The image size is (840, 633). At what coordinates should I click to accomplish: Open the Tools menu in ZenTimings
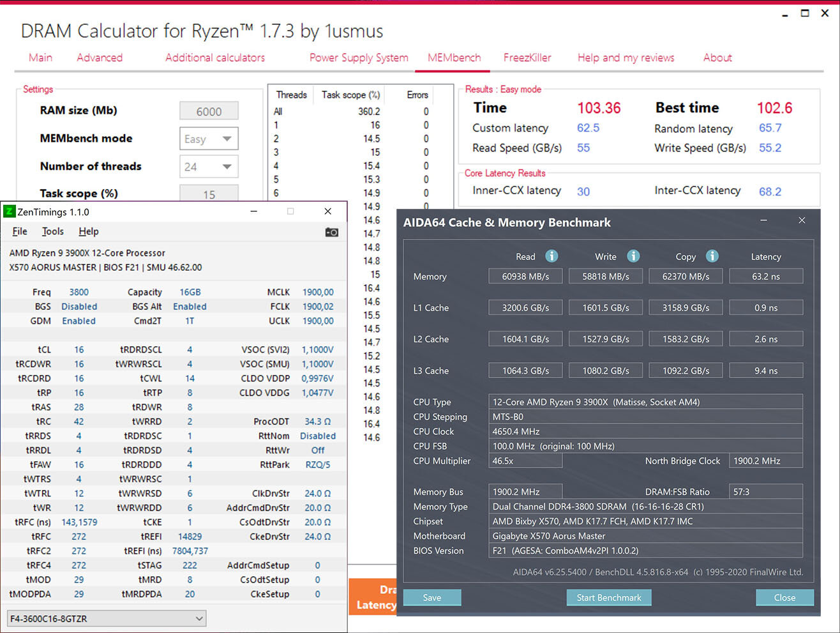click(x=53, y=231)
